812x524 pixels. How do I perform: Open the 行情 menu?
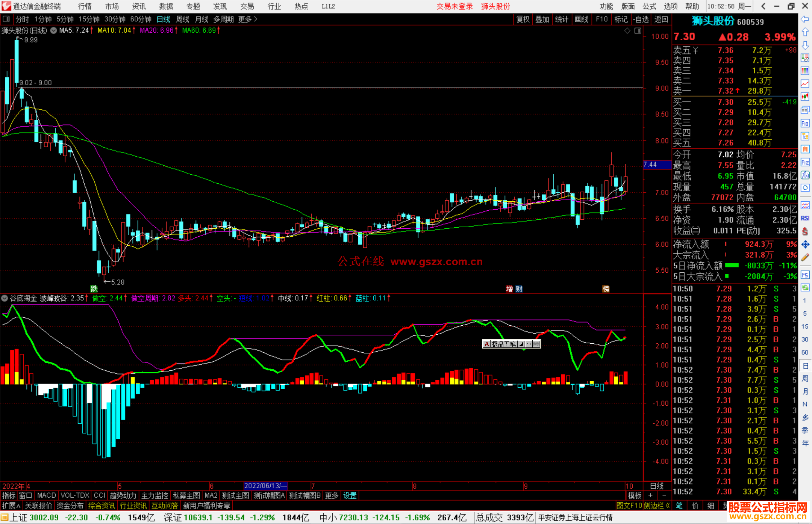[85, 6]
